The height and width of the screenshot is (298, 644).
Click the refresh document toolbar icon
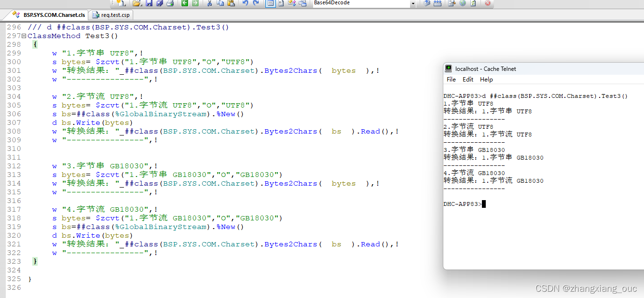pyautogui.click(x=473, y=3)
